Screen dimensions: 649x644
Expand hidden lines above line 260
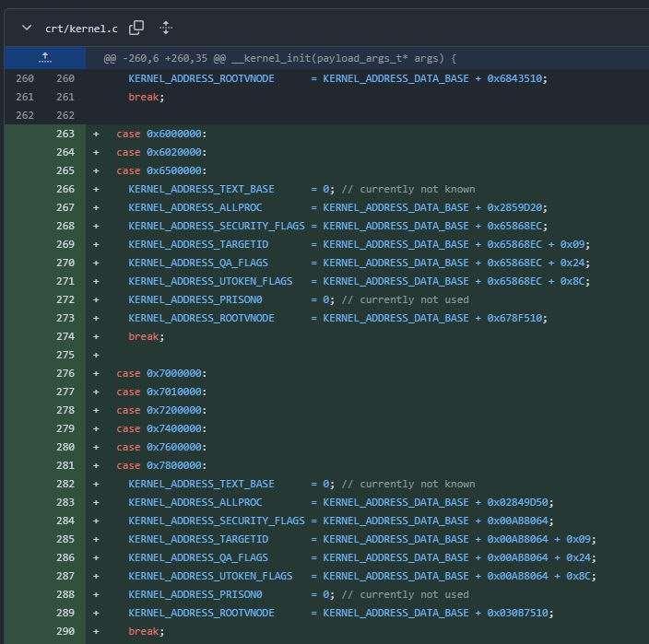pos(45,58)
